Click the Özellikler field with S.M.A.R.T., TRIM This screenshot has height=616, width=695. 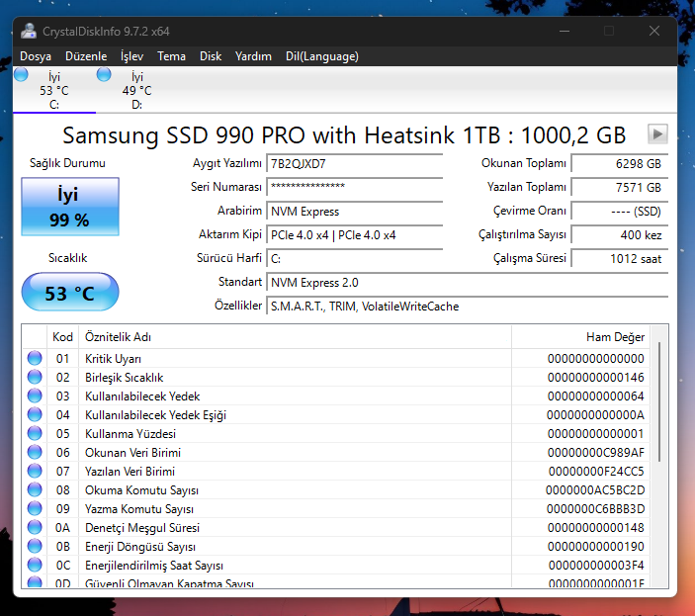tap(468, 306)
